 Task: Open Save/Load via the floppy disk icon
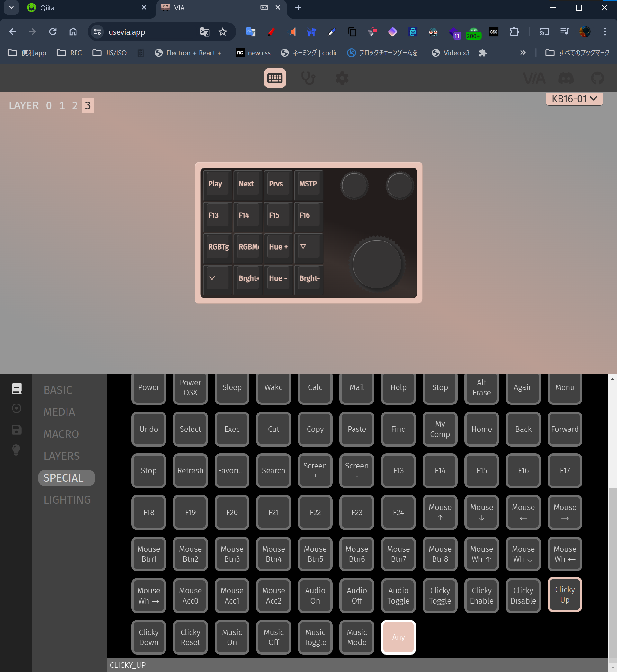point(16,430)
